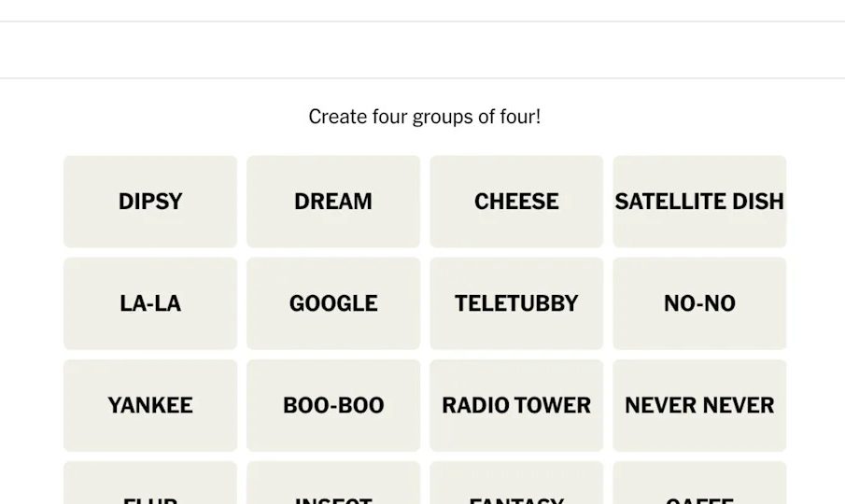The image size is (845, 504).
Task: Choose the cut-off FANTASY tile
Action: coord(516,485)
